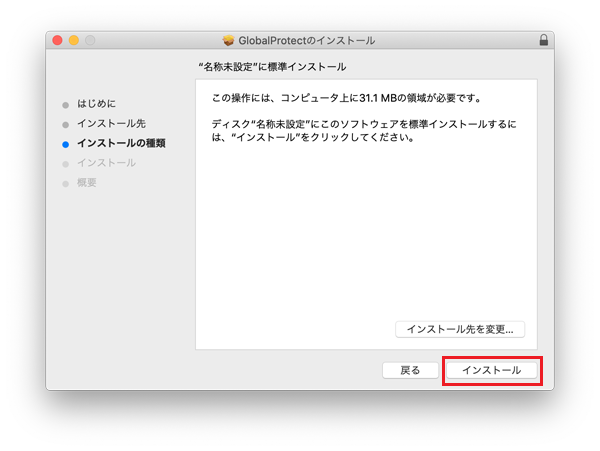Select the はじめに step in the sidebar
This screenshot has width=600, height=451.
pos(96,103)
